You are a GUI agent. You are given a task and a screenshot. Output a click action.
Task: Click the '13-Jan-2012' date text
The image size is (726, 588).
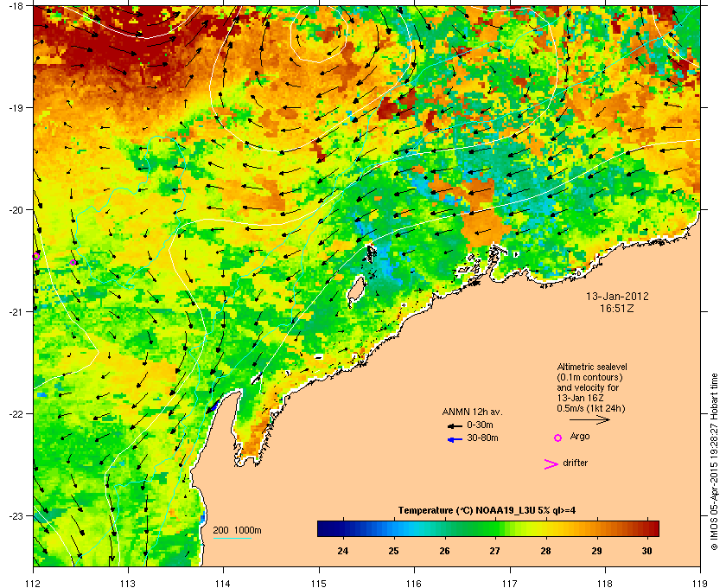pos(617,297)
